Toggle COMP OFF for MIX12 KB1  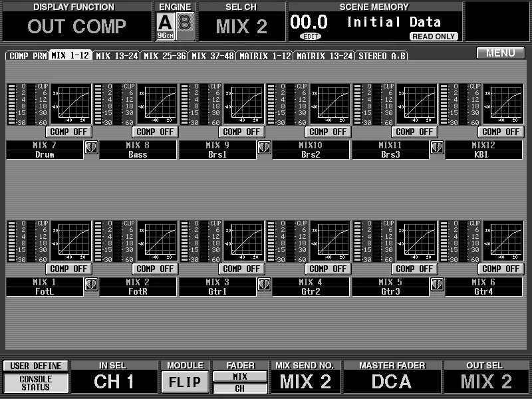coord(501,132)
